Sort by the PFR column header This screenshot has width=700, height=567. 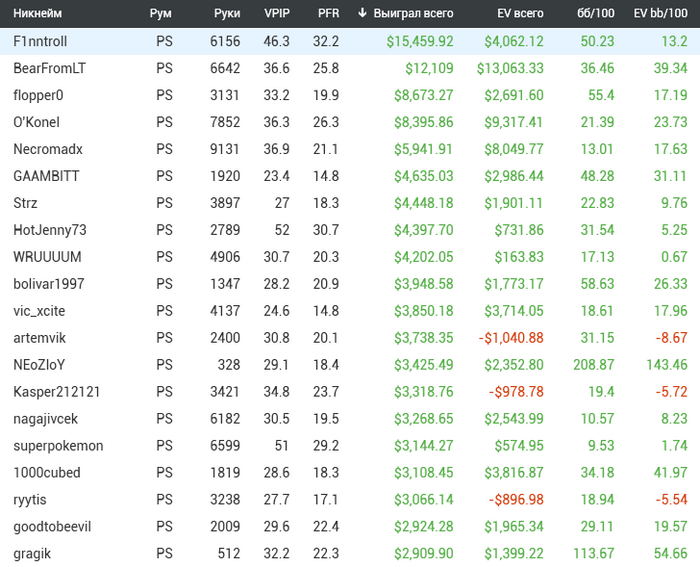click(x=329, y=13)
